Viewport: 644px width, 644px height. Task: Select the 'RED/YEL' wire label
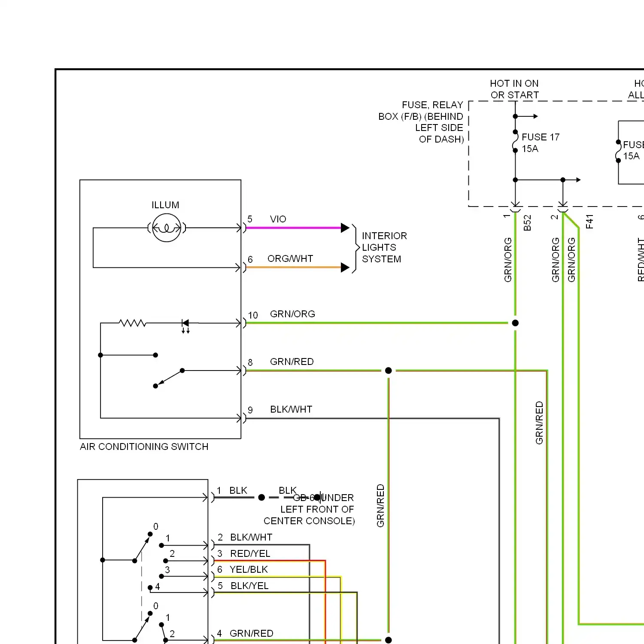[x=250, y=553]
